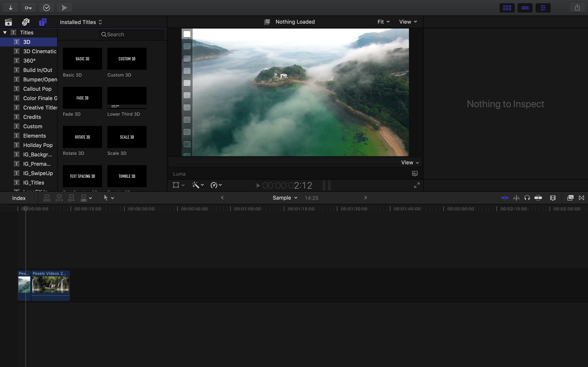Click the mark favorite checkmark icon

click(46, 8)
